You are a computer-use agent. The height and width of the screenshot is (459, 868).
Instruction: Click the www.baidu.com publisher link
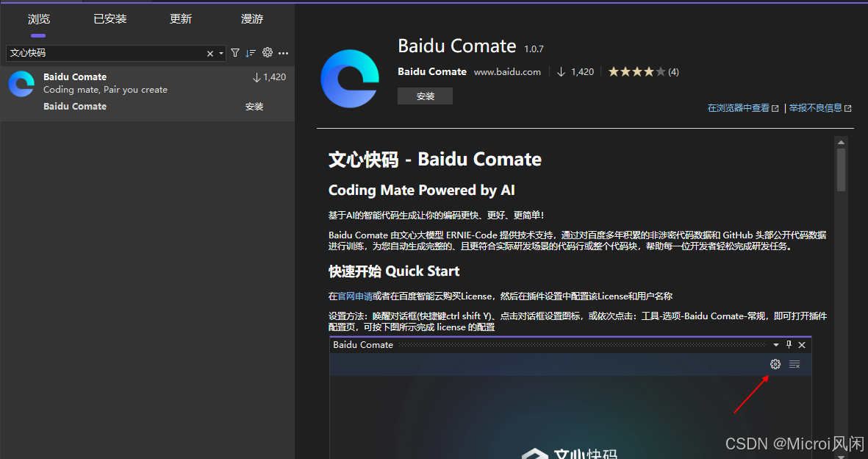pos(507,71)
